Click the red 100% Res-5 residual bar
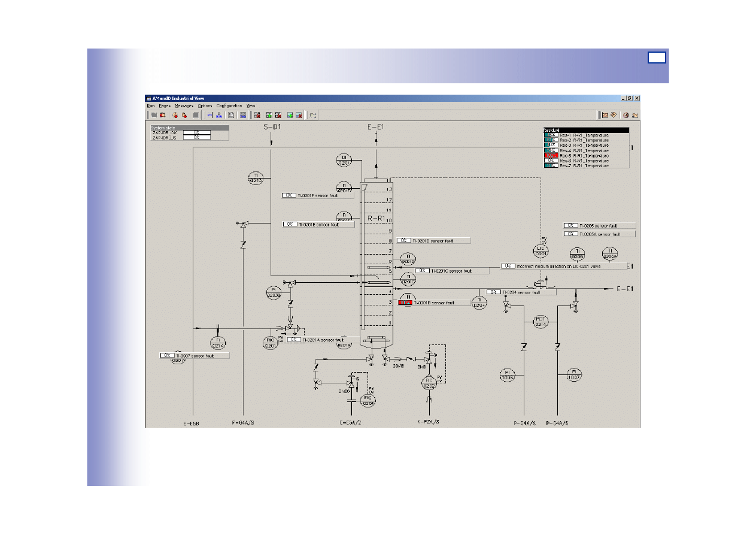This screenshot has width=756, height=535. click(x=551, y=155)
